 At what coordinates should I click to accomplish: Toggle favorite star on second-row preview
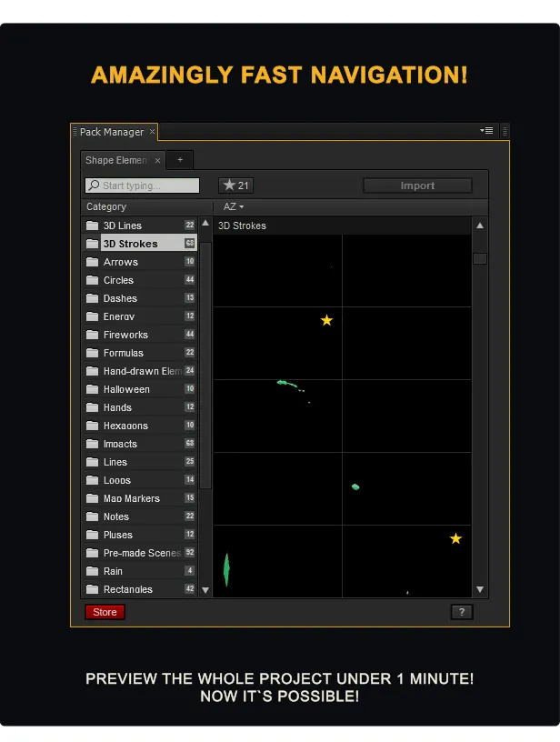327,320
